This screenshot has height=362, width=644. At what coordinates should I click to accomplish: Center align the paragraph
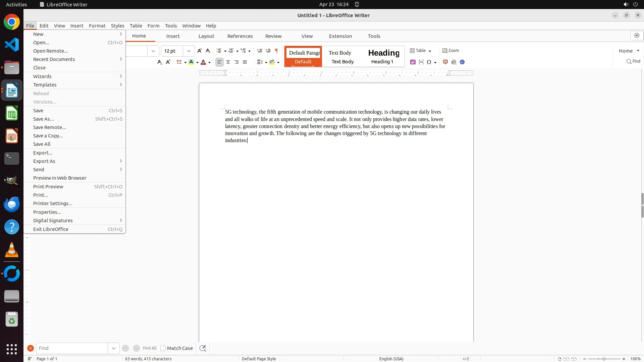pos(228,62)
